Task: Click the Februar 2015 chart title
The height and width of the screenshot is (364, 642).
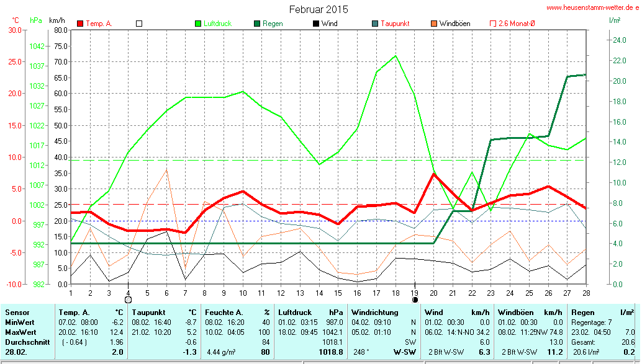Action: pyautogui.click(x=319, y=9)
